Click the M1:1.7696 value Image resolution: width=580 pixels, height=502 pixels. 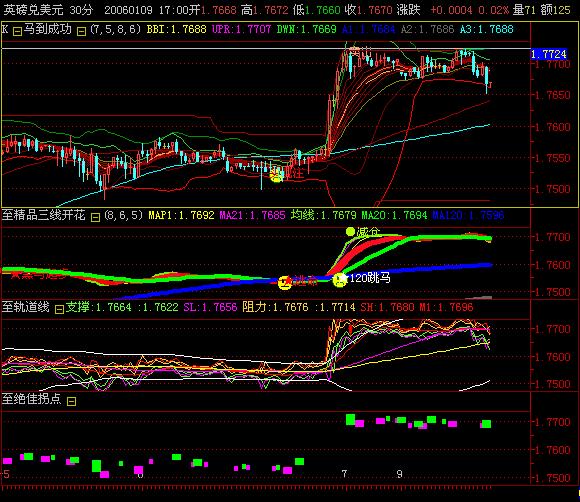[x=446, y=307]
